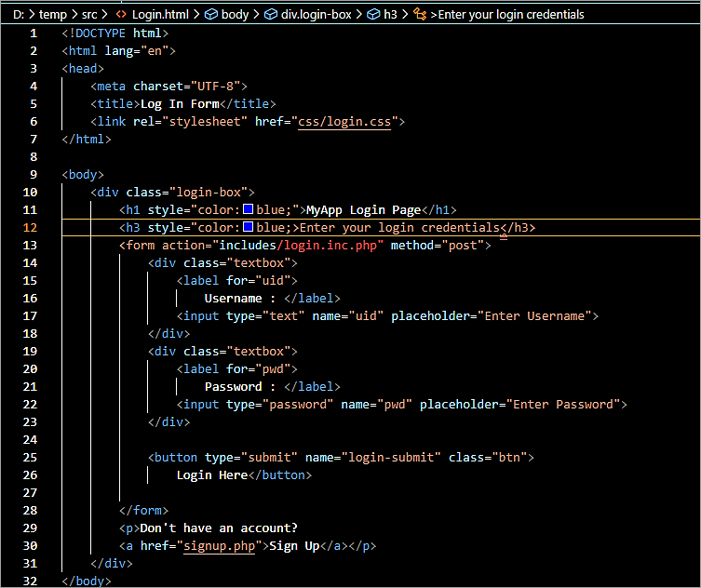Click the for="pwd" attribute

pyautogui.click(x=259, y=369)
